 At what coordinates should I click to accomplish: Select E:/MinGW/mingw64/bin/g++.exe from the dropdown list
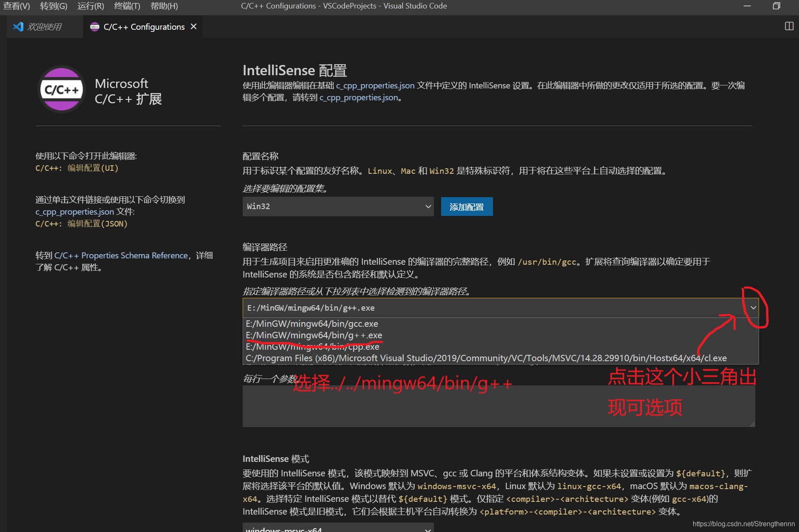click(501, 335)
